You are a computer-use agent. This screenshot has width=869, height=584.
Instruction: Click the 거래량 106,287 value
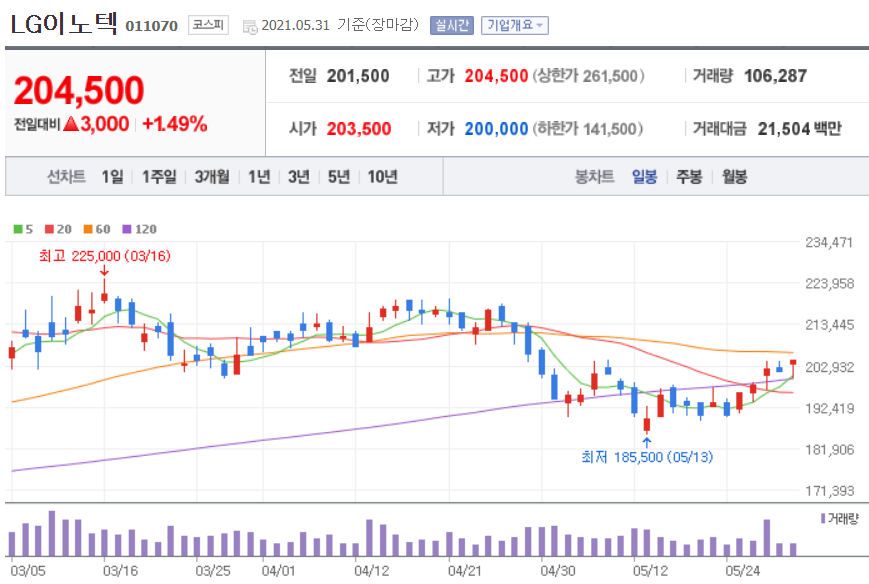(x=775, y=76)
